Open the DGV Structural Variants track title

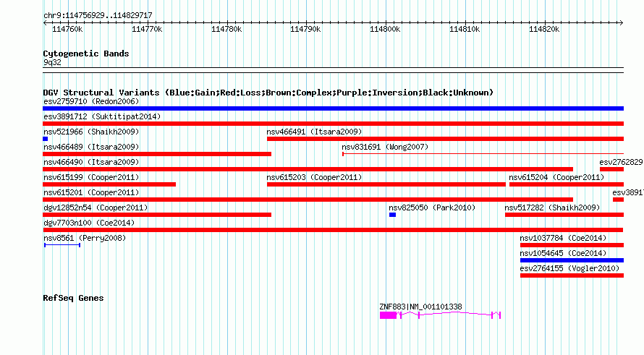pyautogui.click(x=268, y=93)
